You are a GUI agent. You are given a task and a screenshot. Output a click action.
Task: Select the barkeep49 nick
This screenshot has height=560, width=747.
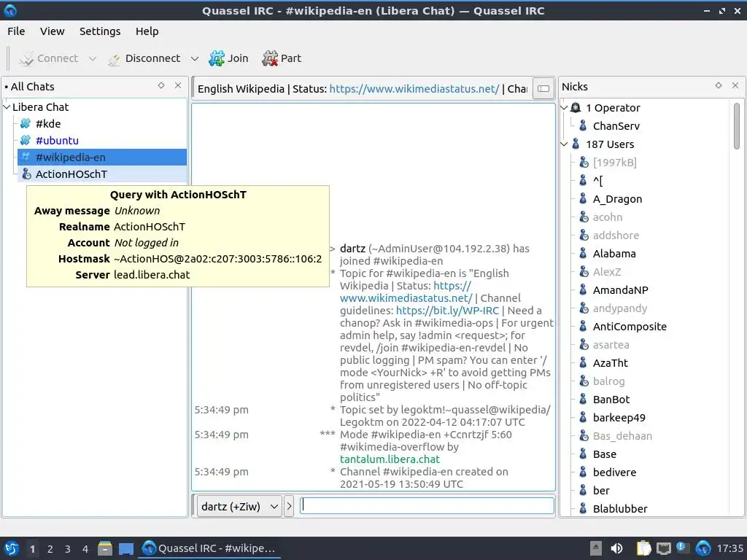point(619,418)
